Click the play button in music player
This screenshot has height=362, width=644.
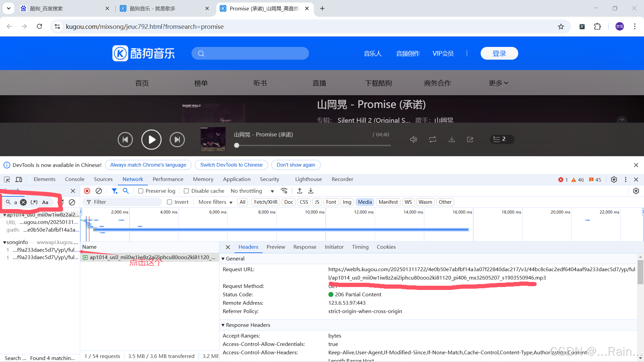(x=151, y=139)
